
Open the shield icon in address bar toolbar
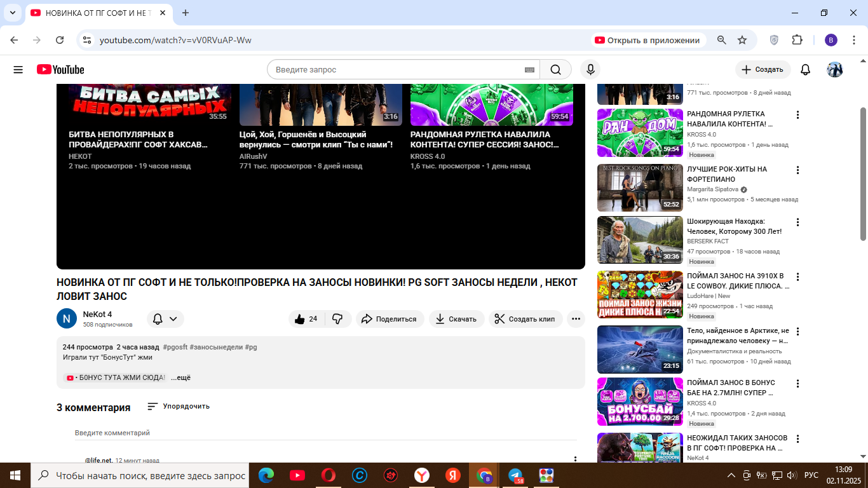(774, 40)
